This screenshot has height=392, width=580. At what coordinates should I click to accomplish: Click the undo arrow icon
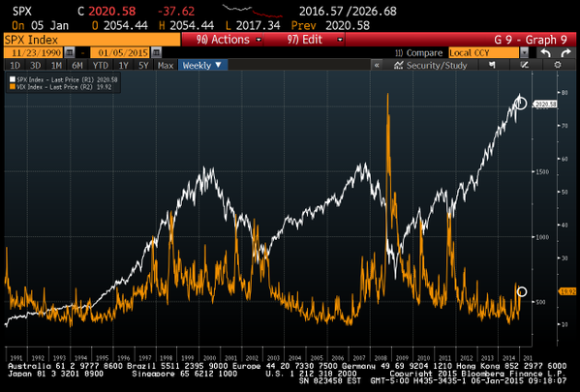(546, 53)
